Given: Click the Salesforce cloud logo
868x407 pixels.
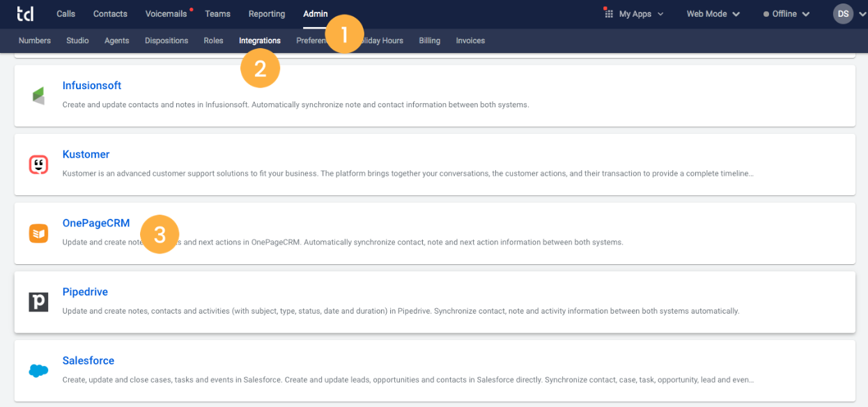Looking at the screenshot, I should [x=38, y=371].
